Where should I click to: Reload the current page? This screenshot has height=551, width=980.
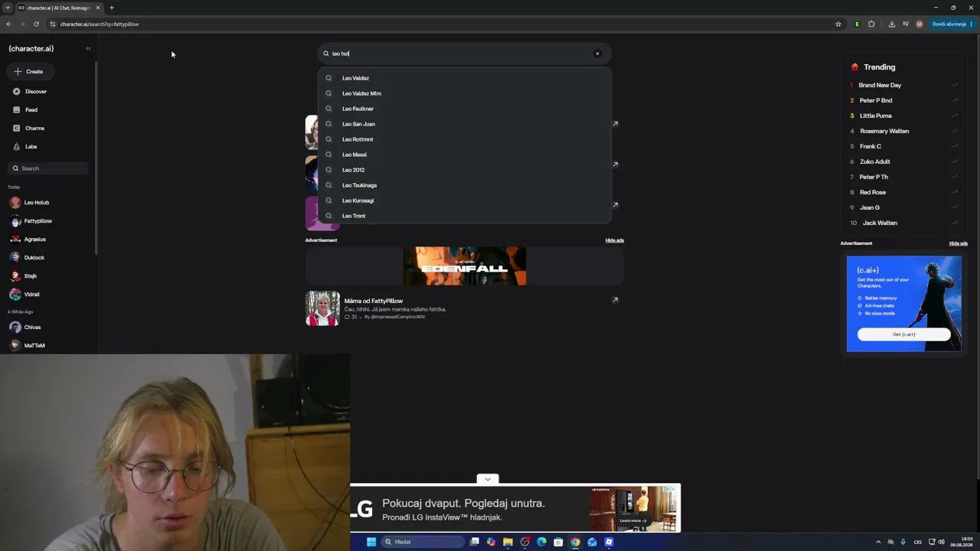(x=36, y=24)
